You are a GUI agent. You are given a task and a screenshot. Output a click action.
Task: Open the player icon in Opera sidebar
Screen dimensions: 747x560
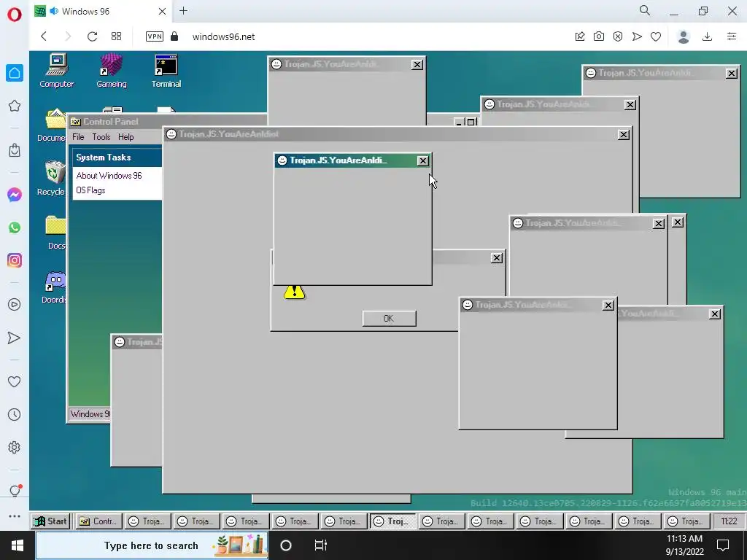(15, 305)
